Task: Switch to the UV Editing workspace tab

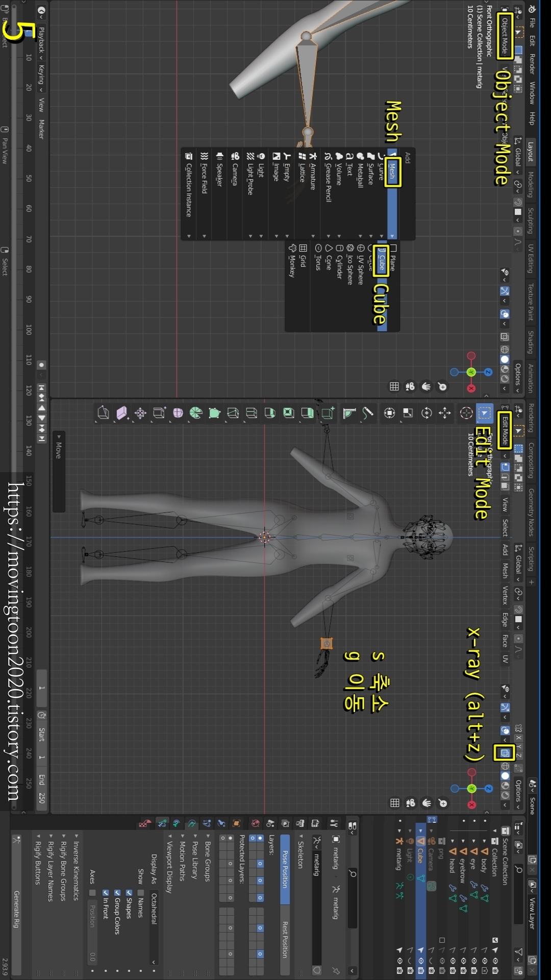Action: coord(531,258)
